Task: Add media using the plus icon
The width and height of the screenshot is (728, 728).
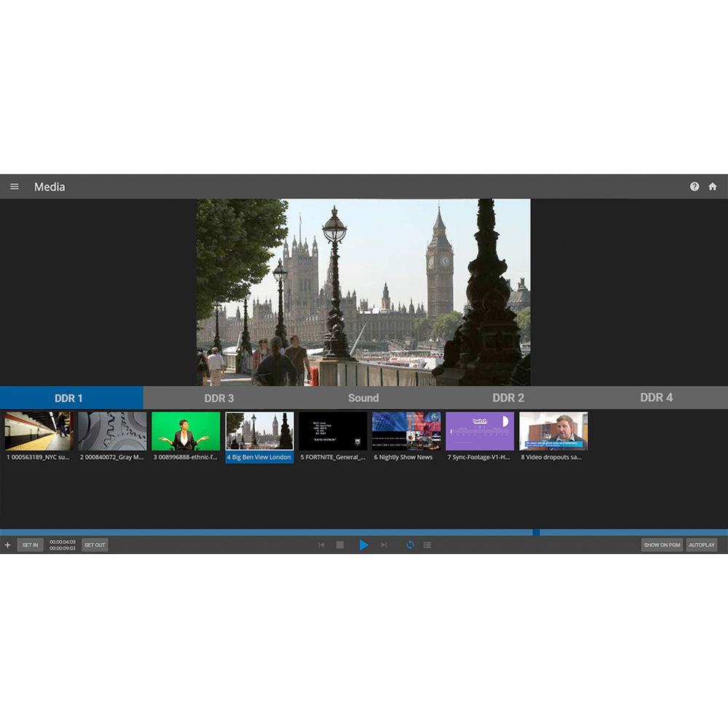Action: coord(8,545)
